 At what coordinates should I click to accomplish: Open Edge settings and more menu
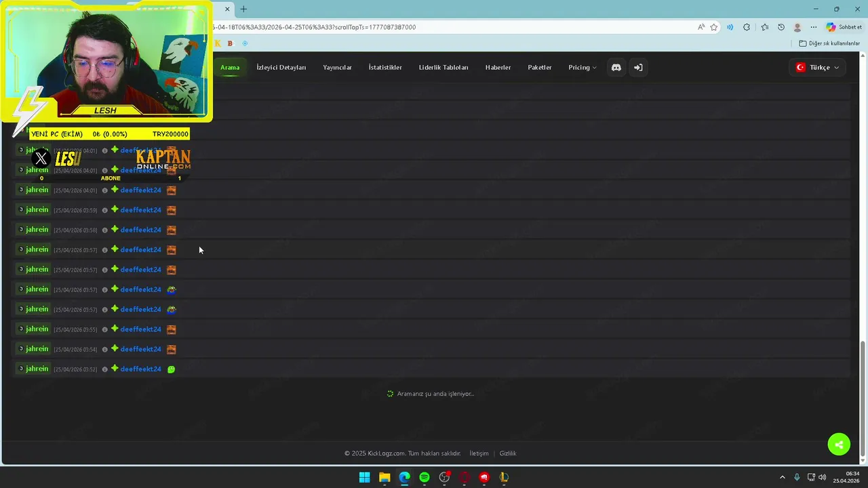[814, 27]
